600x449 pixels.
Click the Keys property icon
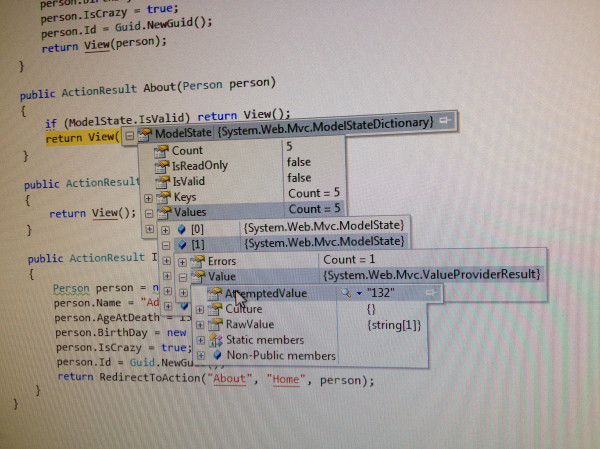164,197
